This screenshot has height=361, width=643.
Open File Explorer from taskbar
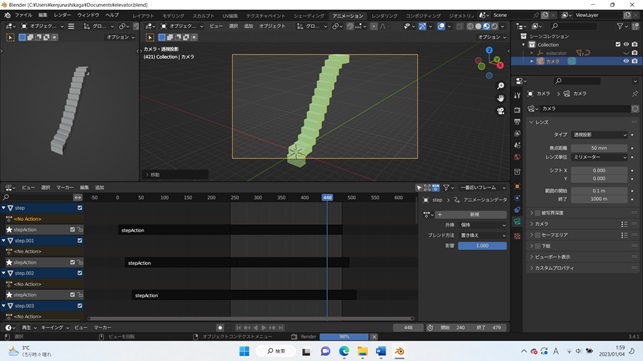pos(363,351)
